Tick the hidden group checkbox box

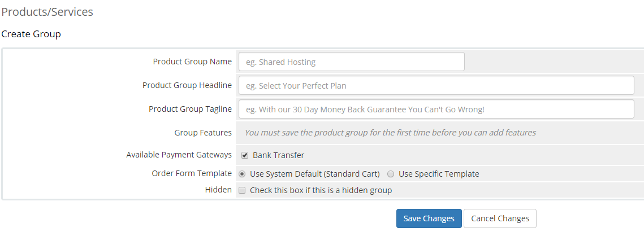tap(242, 191)
